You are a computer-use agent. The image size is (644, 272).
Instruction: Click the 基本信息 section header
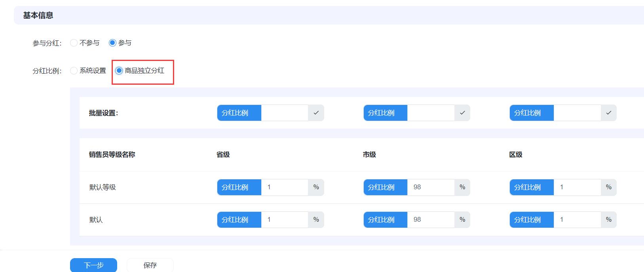[38, 15]
